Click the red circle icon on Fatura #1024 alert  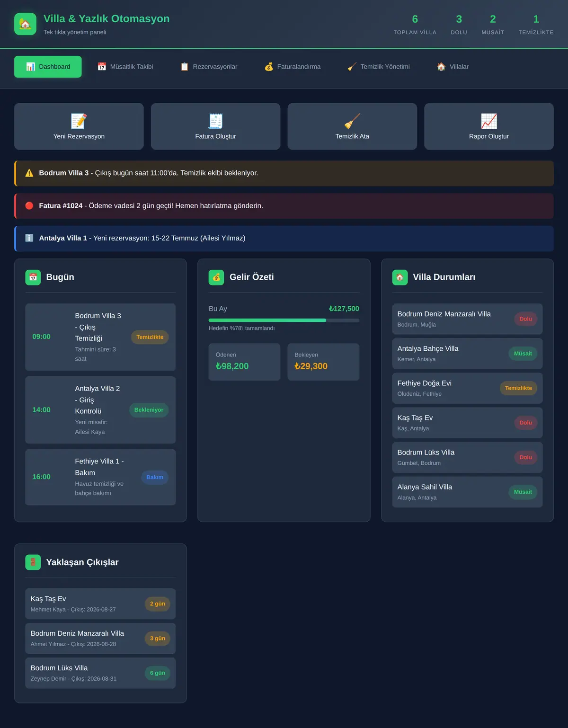(x=29, y=206)
